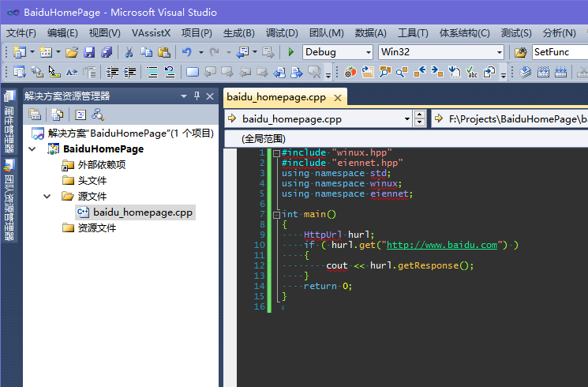This screenshot has width=588, height=387.
Task: Collapse the BaiduHomePage project node
Action: tap(32, 149)
